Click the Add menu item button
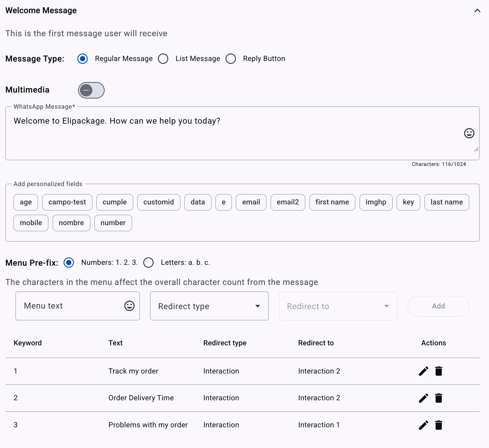This screenshot has width=489, height=448. tap(438, 306)
